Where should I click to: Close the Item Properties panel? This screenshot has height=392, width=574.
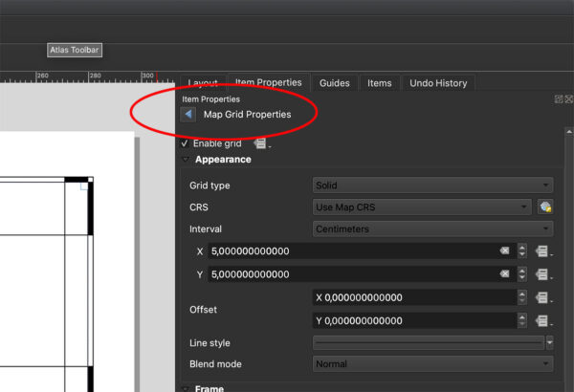tap(569, 98)
